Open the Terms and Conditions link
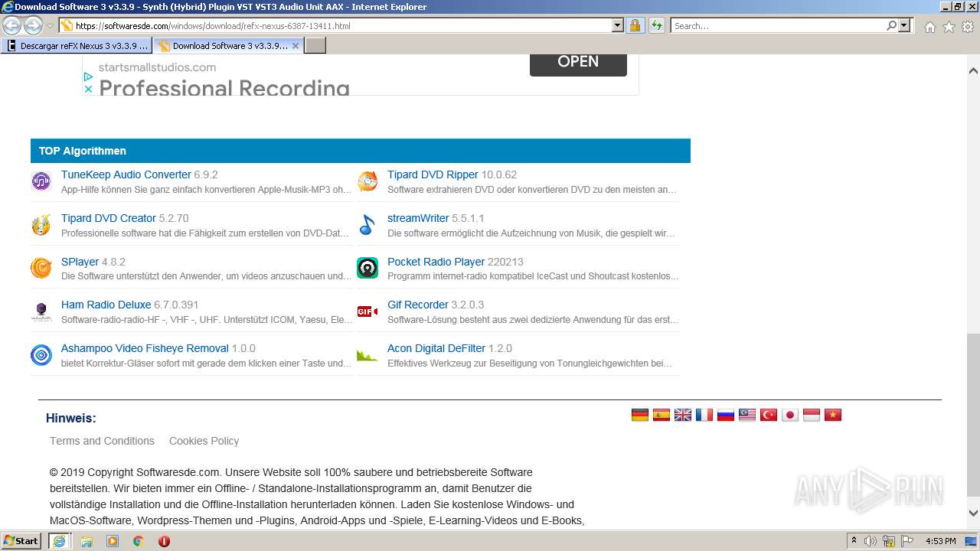 [x=102, y=441]
